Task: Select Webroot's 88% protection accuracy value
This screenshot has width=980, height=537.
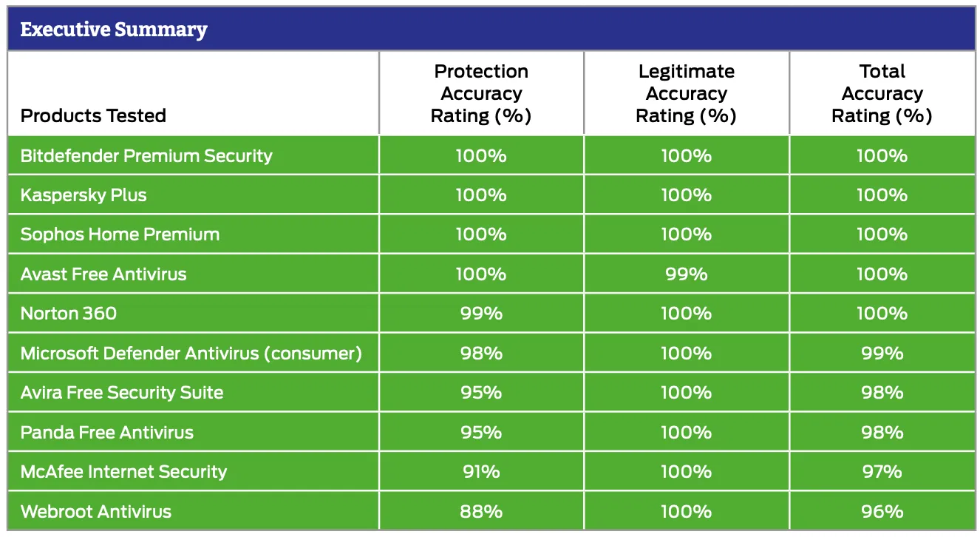Action: pos(481,512)
